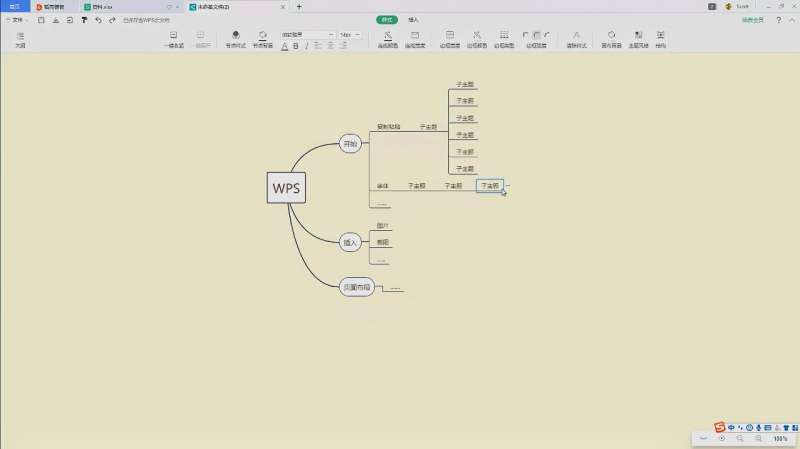Select the 表格 node
Screen dimensions: 800x449
click(x=383, y=242)
